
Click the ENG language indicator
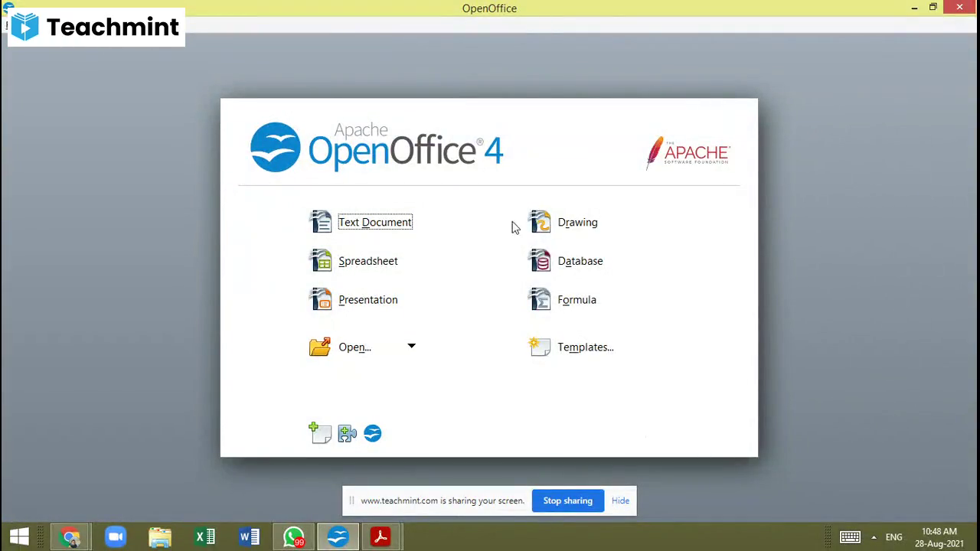click(x=893, y=537)
